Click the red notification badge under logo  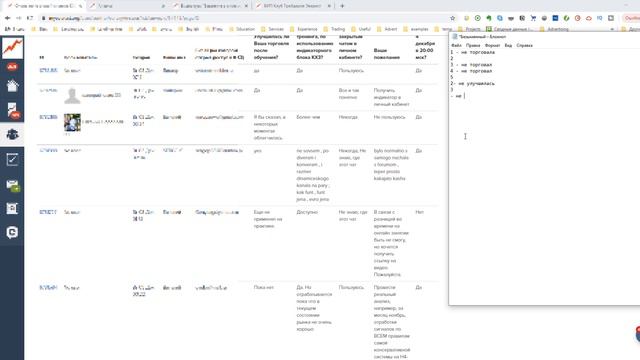click(12, 67)
